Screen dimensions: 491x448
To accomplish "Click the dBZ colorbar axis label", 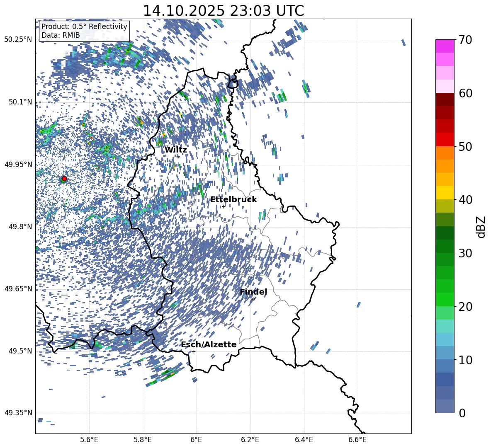I will (x=481, y=227).
